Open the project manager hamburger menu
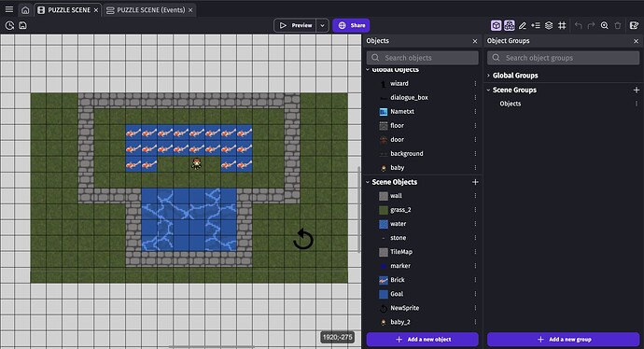Screen dimensions: 644x349 coord(9,9)
